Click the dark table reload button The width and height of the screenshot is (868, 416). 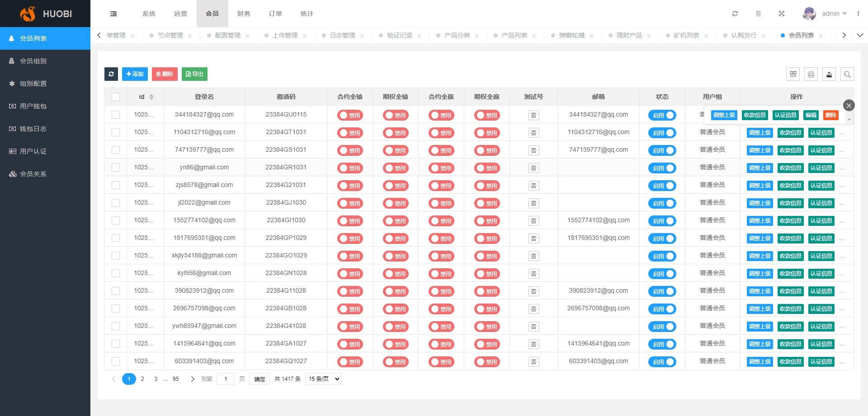(111, 74)
